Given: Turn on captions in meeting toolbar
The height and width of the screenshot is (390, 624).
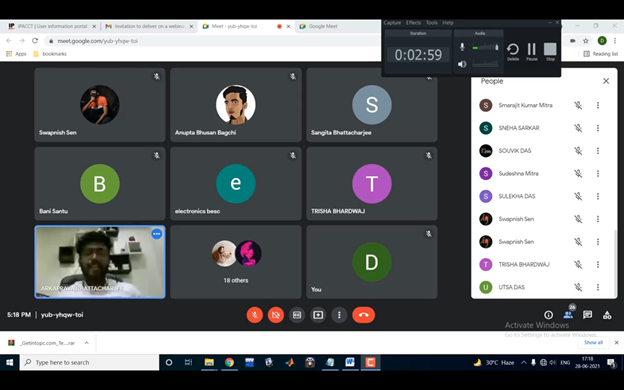Looking at the screenshot, I should coord(297,315).
